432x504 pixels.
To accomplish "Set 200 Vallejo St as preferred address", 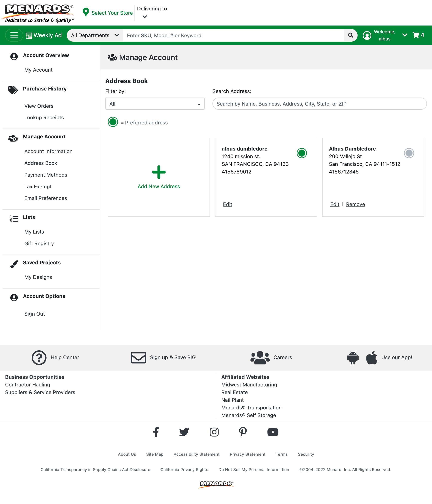I will pos(409,153).
